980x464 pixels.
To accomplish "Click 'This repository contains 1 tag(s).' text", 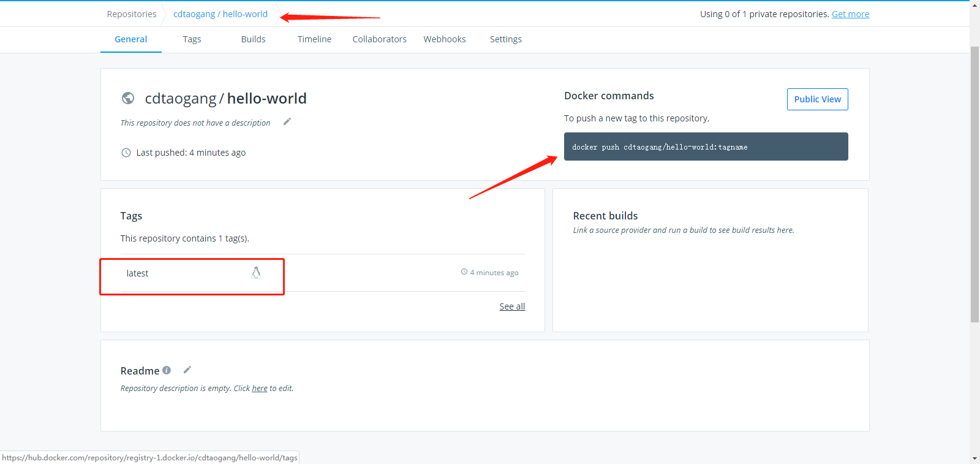I will [x=185, y=238].
